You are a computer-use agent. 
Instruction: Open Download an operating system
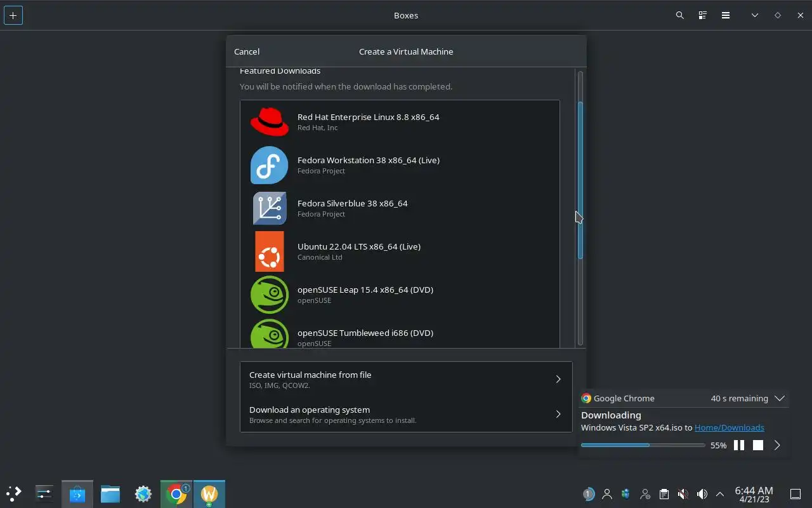pyautogui.click(x=406, y=415)
